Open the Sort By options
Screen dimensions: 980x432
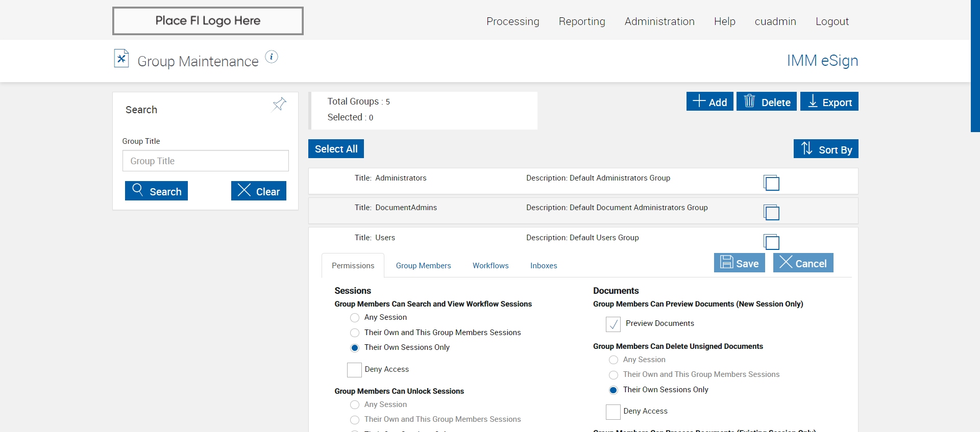(x=826, y=149)
